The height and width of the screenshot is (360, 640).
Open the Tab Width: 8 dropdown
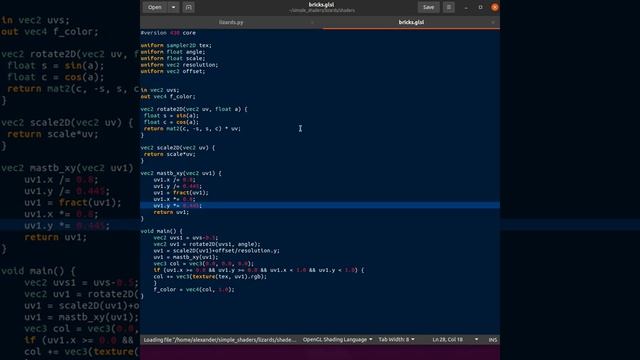pos(396,340)
